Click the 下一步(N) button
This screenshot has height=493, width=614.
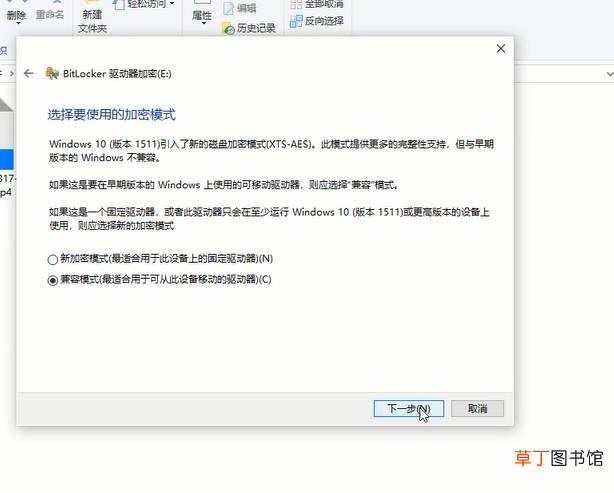click(x=408, y=408)
